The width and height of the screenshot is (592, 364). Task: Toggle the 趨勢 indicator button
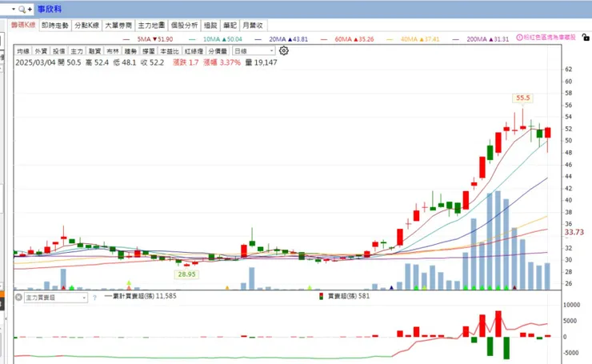[130, 51]
